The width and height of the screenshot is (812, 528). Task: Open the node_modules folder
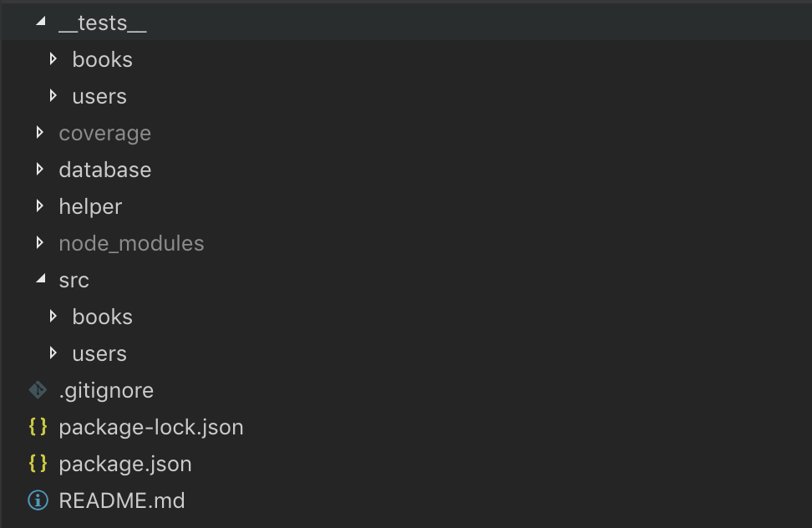click(x=131, y=243)
